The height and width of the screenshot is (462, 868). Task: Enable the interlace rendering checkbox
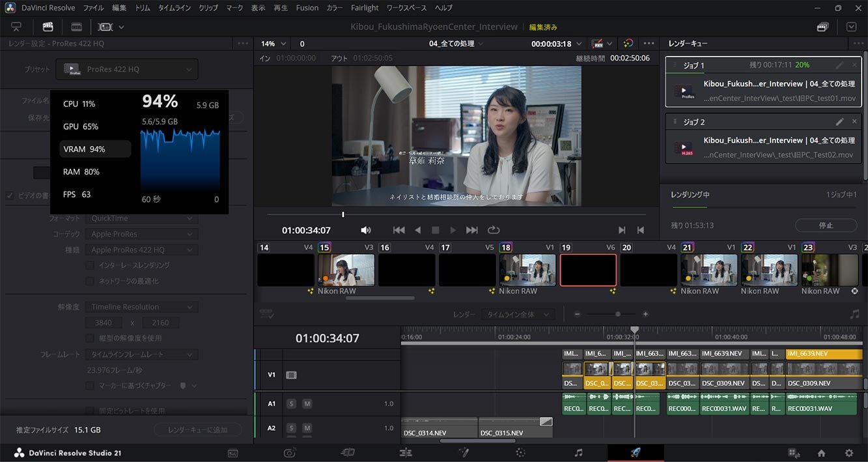90,265
